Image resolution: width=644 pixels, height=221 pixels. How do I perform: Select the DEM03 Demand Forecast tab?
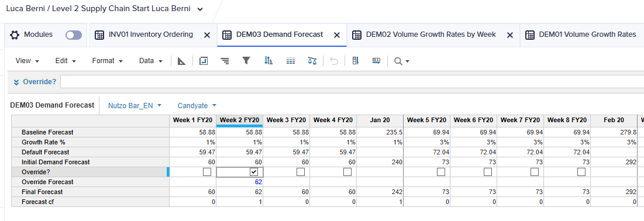pos(280,34)
